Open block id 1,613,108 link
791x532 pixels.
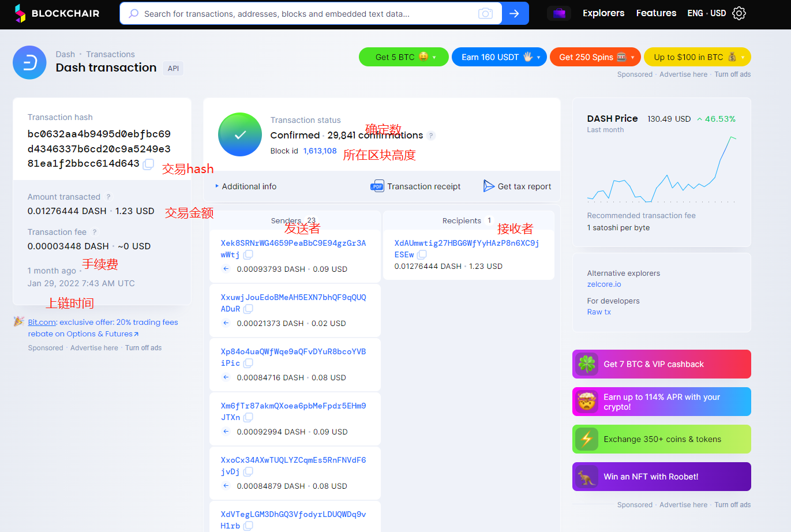(320, 151)
